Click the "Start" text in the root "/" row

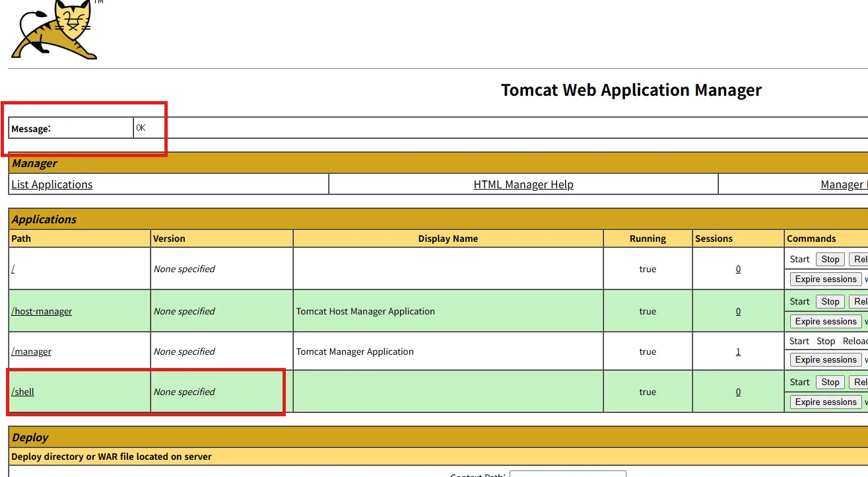coord(799,259)
